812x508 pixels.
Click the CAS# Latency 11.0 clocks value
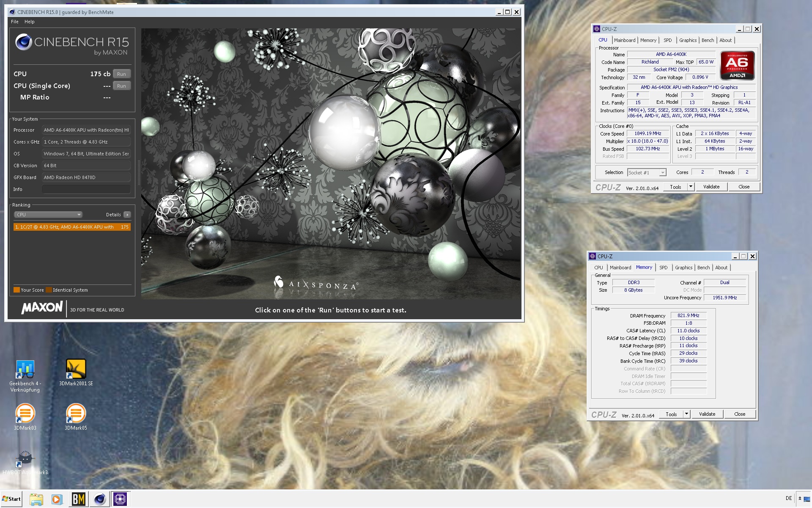(x=689, y=331)
